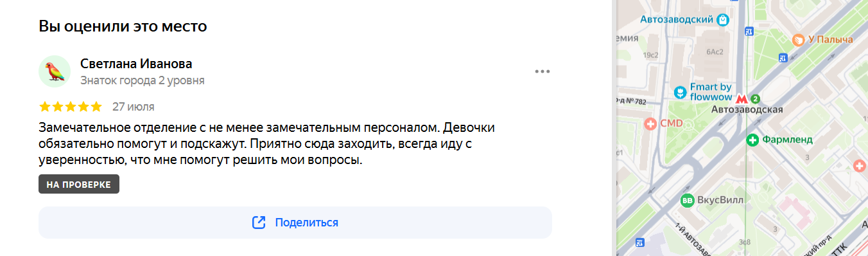Viewport: 868px width, 256px height.
Task: Click the bus stop icon near Автозаводский
Action: pyautogui.click(x=749, y=31)
